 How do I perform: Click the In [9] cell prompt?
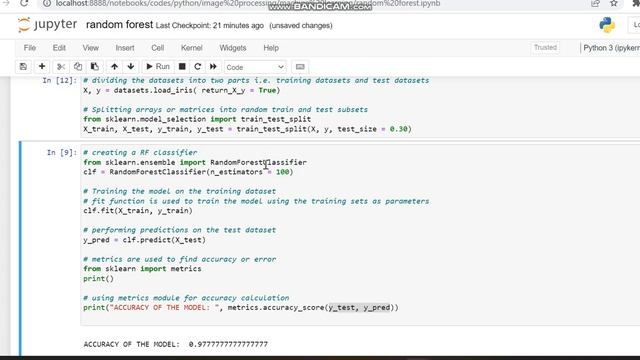[x=62, y=153]
